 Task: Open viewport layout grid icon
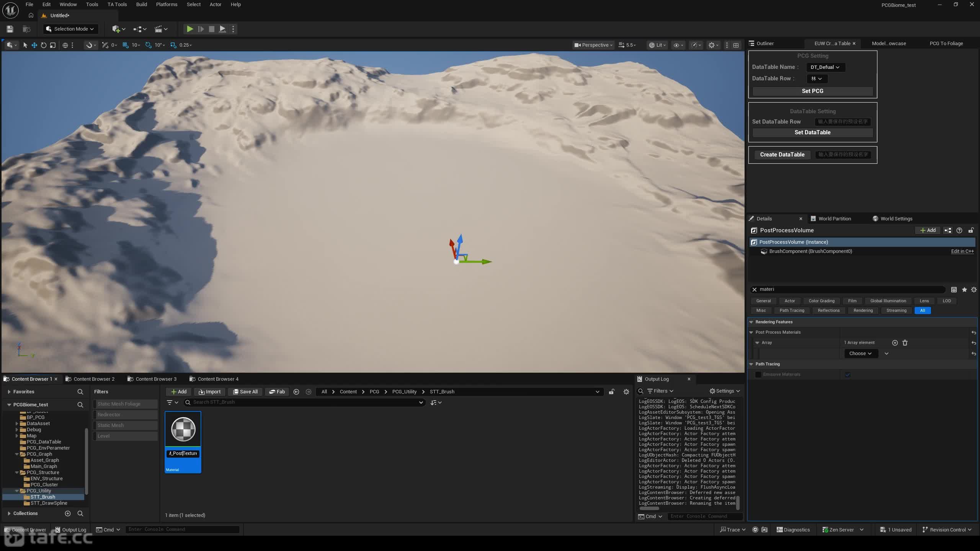736,45
